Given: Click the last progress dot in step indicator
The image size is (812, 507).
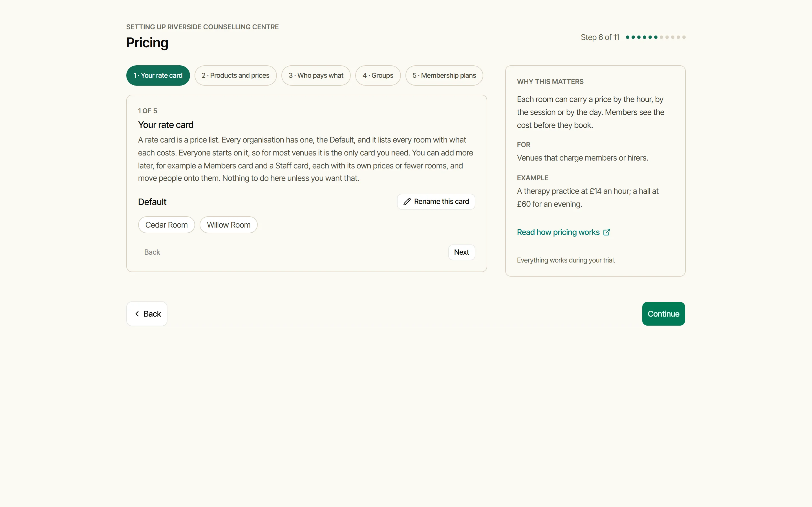Looking at the screenshot, I should pyautogui.click(x=684, y=37).
